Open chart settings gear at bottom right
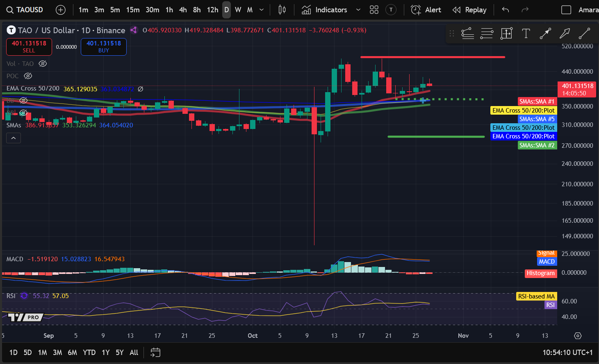Viewport: 599px width, 364px height. (578, 336)
